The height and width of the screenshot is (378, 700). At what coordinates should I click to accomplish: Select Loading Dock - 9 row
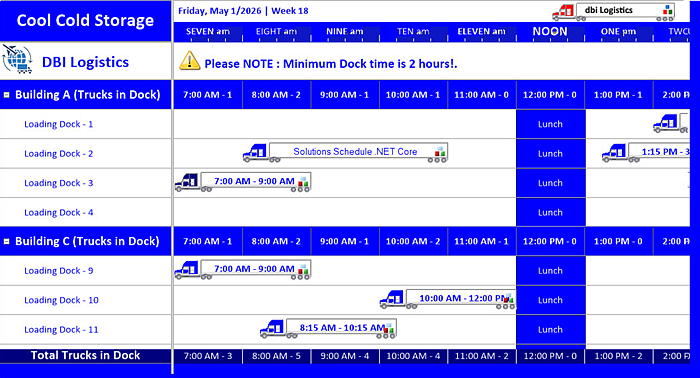tap(86, 270)
